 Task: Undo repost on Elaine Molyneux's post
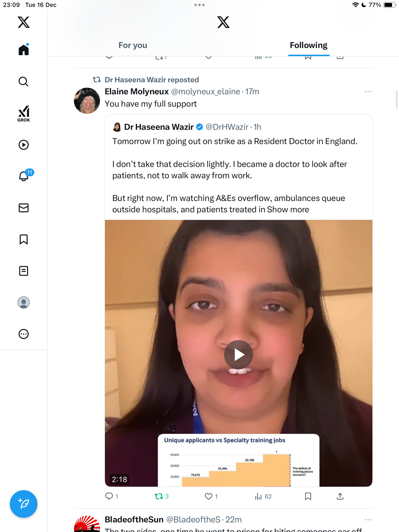[x=159, y=496]
